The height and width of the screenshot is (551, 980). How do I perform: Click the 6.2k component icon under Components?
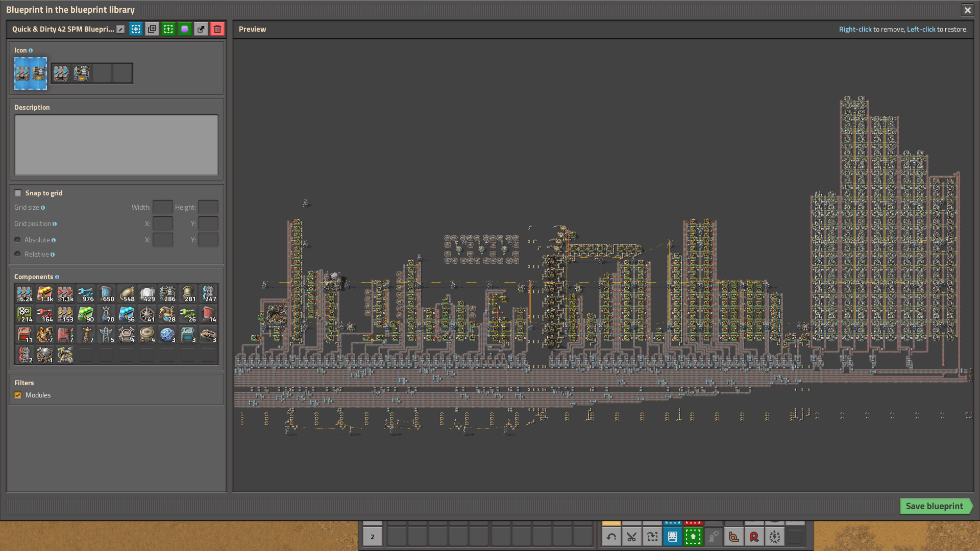coord(24,293)
